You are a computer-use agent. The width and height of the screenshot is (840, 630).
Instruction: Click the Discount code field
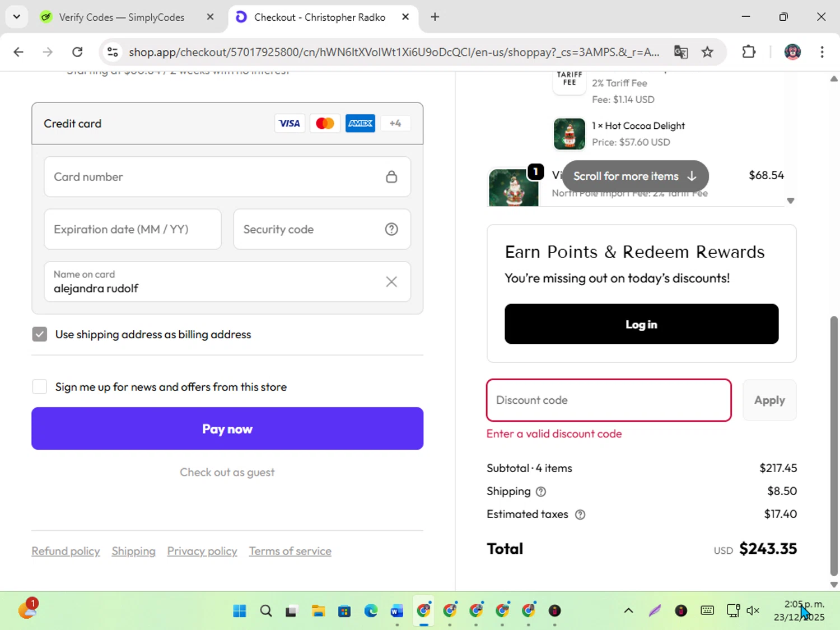tap(609, 400)
